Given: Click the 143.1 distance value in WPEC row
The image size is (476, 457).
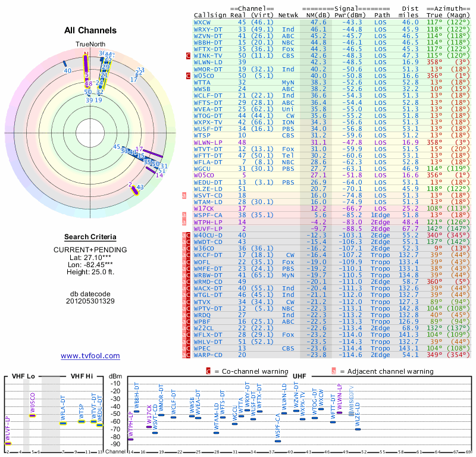Looking at the screenshot, I should tap(408, 348).
